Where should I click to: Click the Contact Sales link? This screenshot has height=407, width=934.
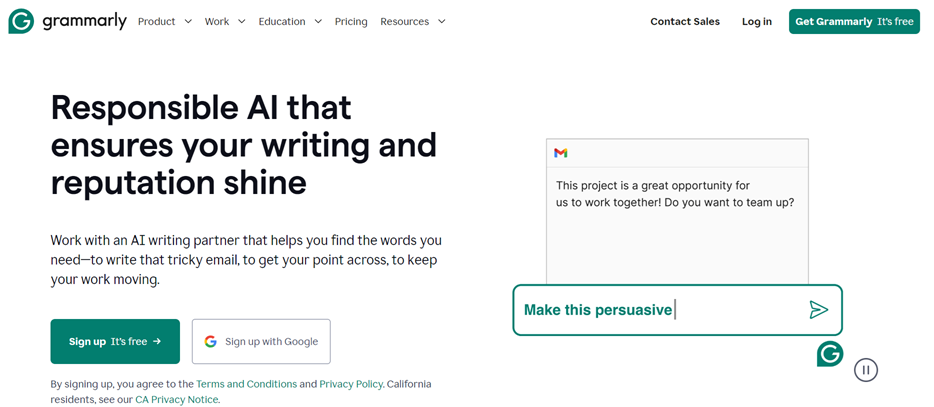click(x=685, y=21)
